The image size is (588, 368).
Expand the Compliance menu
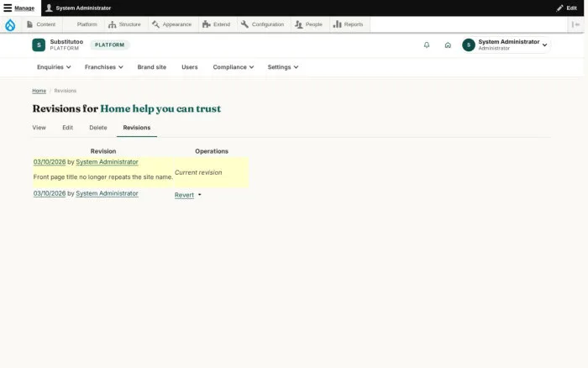tap(234, 67)
